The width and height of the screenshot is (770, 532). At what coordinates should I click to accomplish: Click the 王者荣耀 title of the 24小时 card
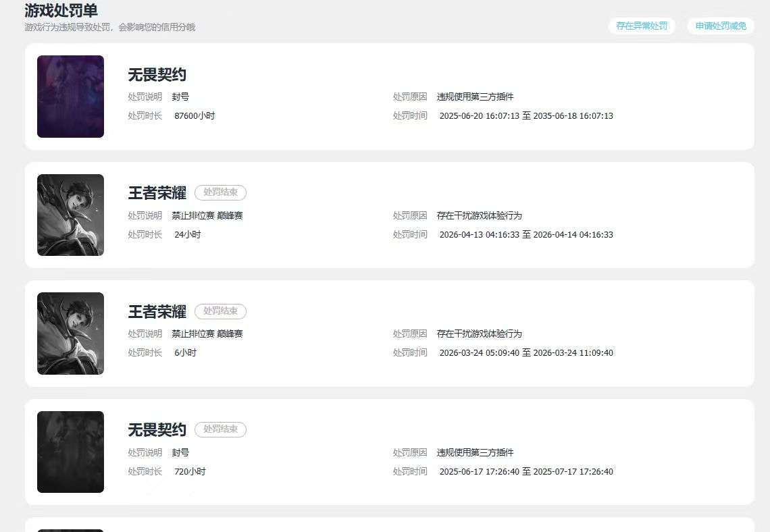157,193
